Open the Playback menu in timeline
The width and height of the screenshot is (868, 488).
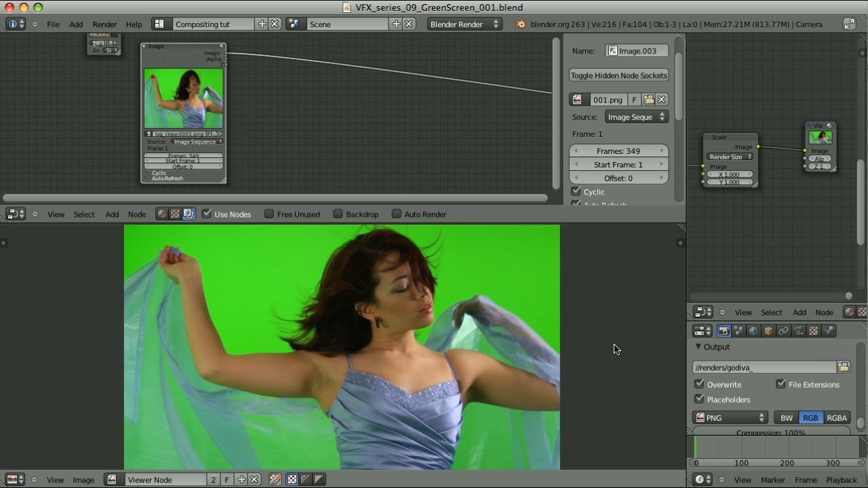click(x=842, y=479)
